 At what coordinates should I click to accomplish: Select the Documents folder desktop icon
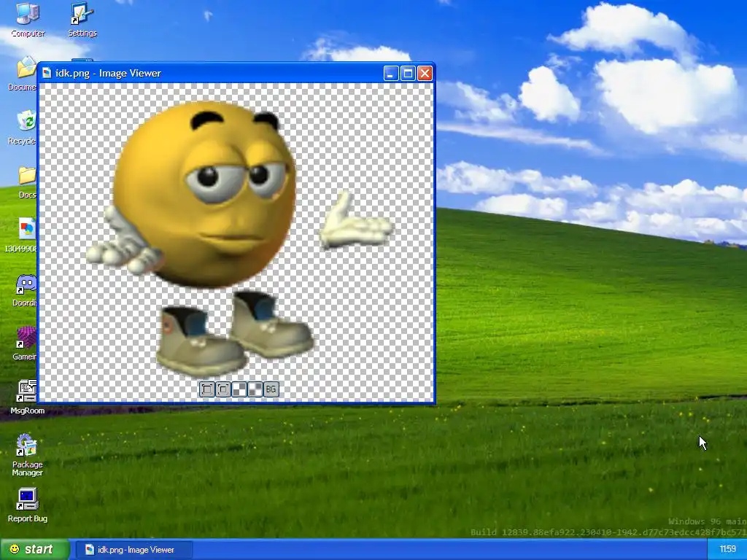(23, 74)
